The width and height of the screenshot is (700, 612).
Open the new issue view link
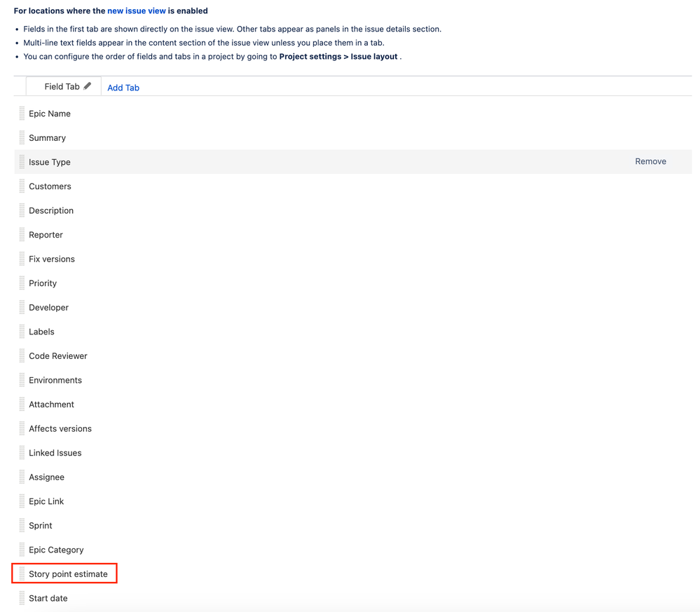pyautogui.click(x=137, y=11)
